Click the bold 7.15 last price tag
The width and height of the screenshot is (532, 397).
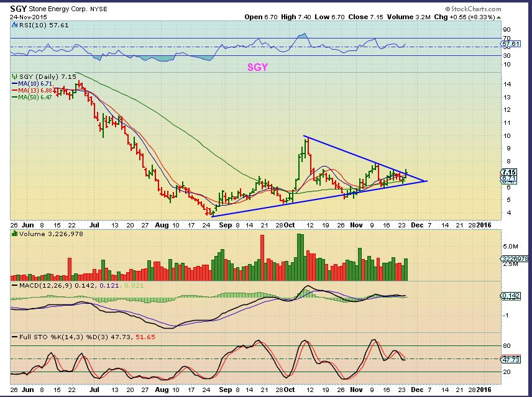pyautogui.click(x=509, y=172)
